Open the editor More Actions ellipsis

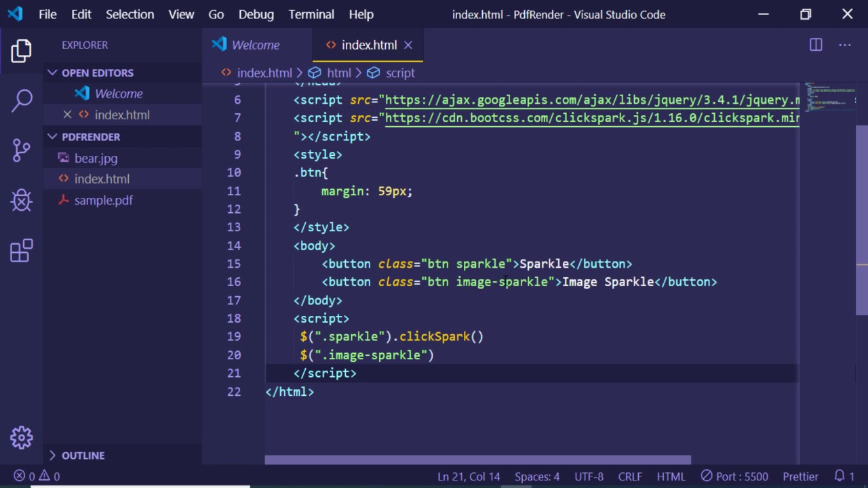click(x=844, y=45)
